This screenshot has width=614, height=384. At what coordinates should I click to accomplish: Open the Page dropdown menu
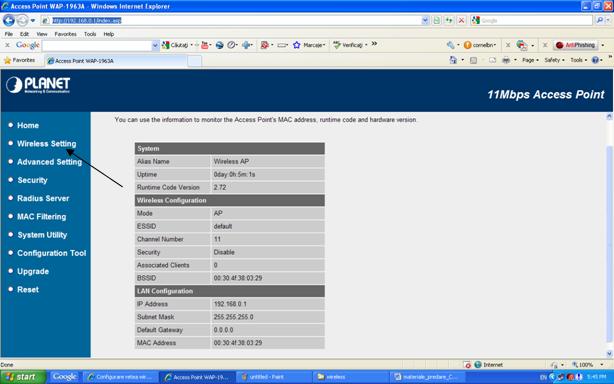530,60
